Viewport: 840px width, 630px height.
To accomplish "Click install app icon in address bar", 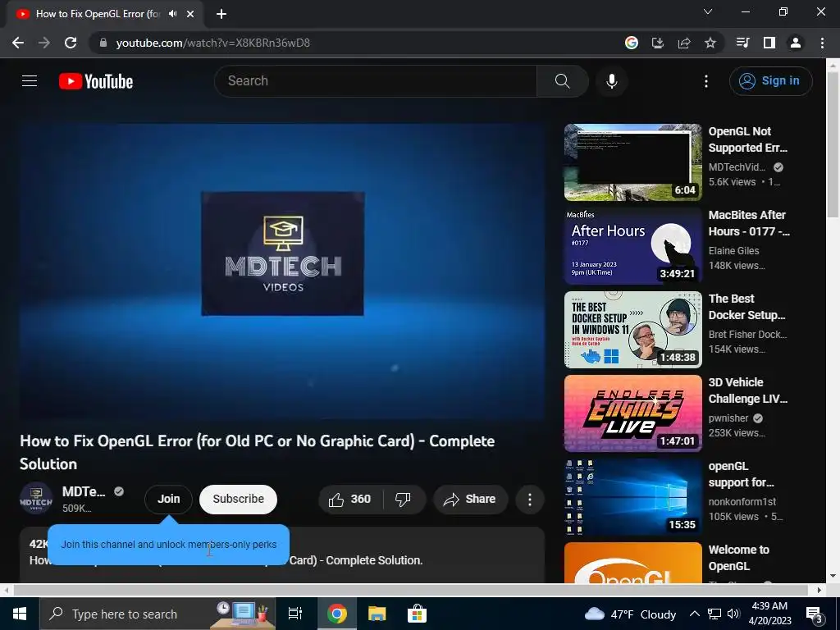I will pos(658,43).
